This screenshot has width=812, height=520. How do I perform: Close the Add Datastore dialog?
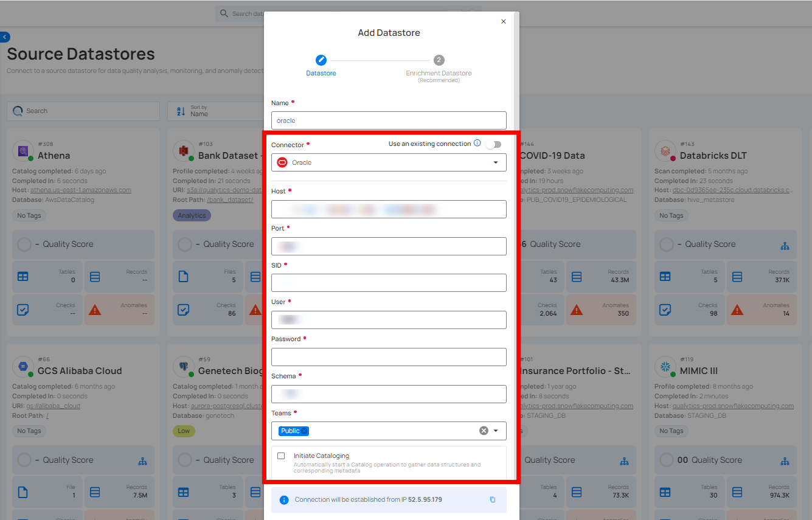pos(503,21)
